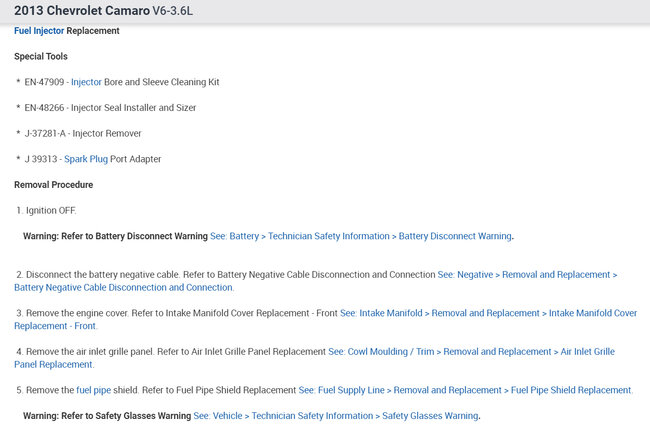Open Fuel Supply Line Shield Replacement link
Screen dimensions: 650x439
465,390
